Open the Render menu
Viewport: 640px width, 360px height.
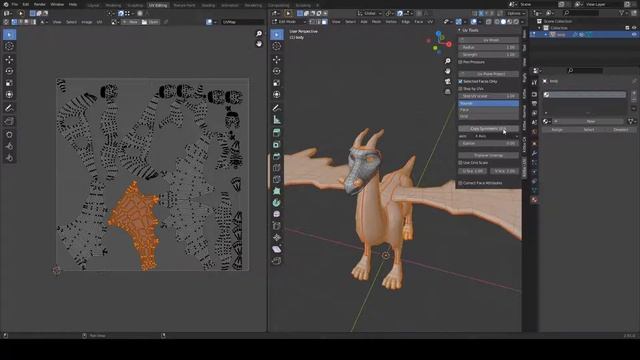point(40,4)
